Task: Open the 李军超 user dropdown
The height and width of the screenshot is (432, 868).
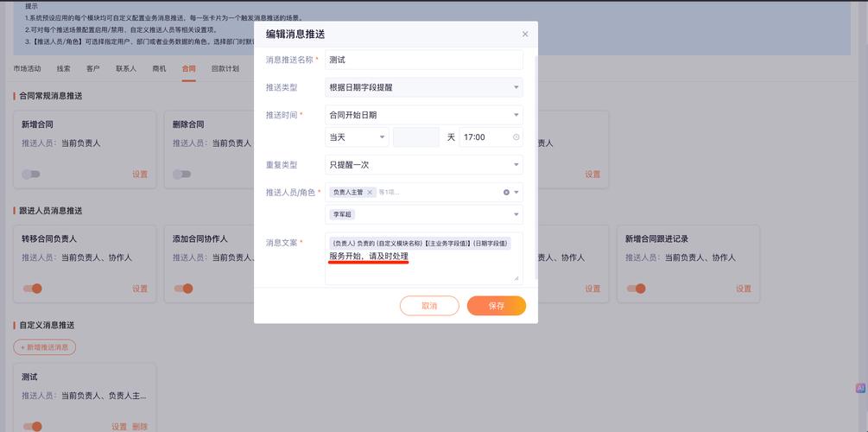Action: (x=423, y=214)
